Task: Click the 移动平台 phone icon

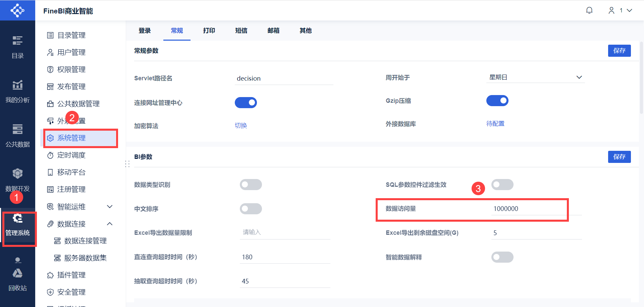Action: [x=50, y=172]
